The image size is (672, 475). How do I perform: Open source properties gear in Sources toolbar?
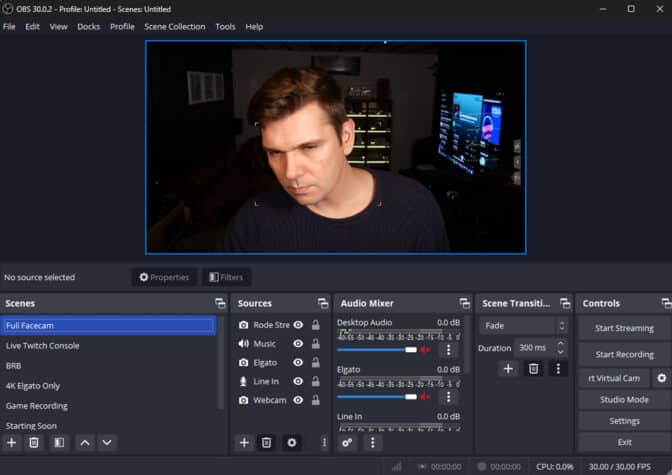[291, 442]
